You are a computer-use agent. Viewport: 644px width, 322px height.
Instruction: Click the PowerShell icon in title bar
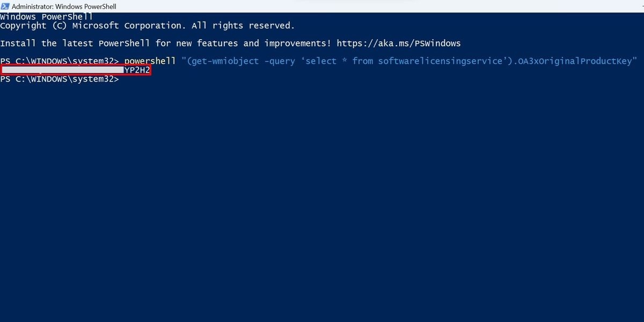tap(5, 6)
